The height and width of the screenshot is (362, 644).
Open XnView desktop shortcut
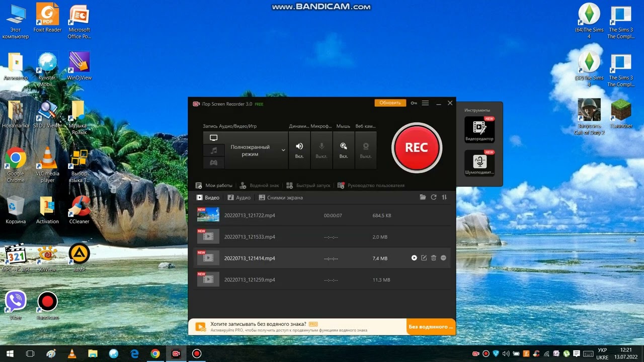click(47, 258)
